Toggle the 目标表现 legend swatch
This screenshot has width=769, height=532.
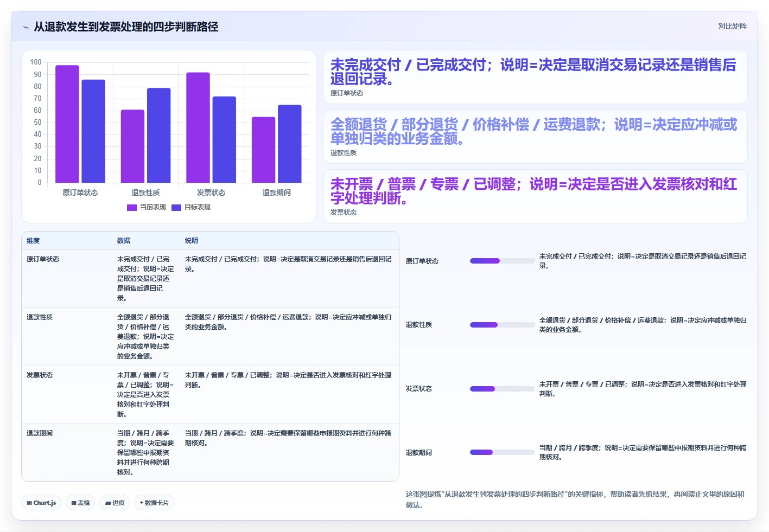(176, 207)
